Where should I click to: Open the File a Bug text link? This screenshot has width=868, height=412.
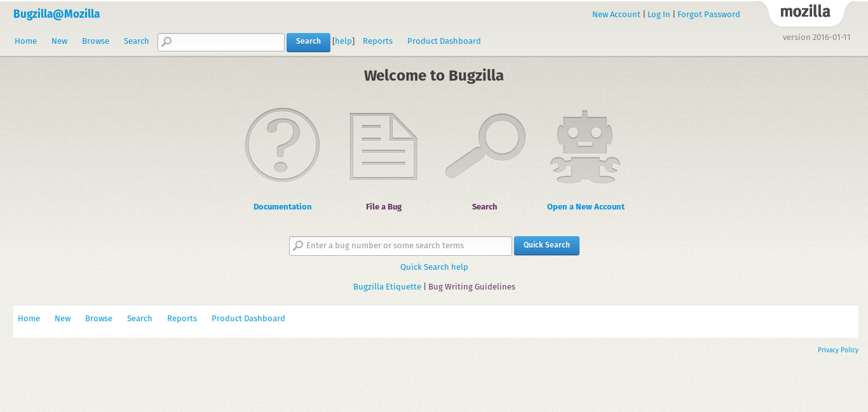[x=384, y=207]
